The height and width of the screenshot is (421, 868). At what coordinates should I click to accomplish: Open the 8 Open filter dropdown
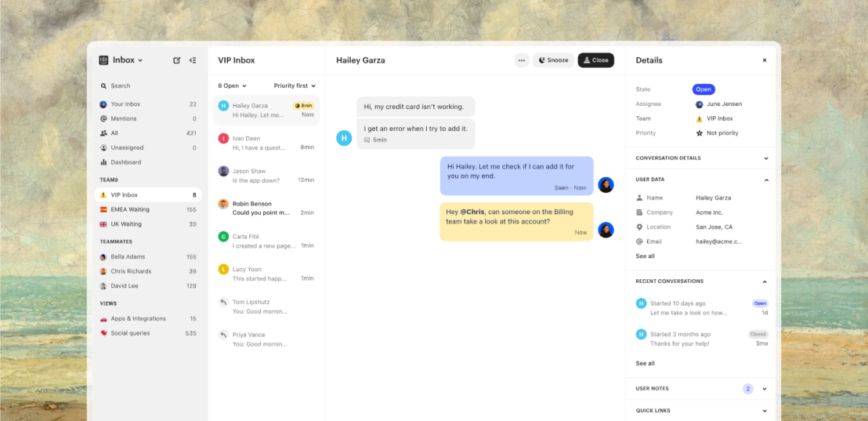coord(232,86)
